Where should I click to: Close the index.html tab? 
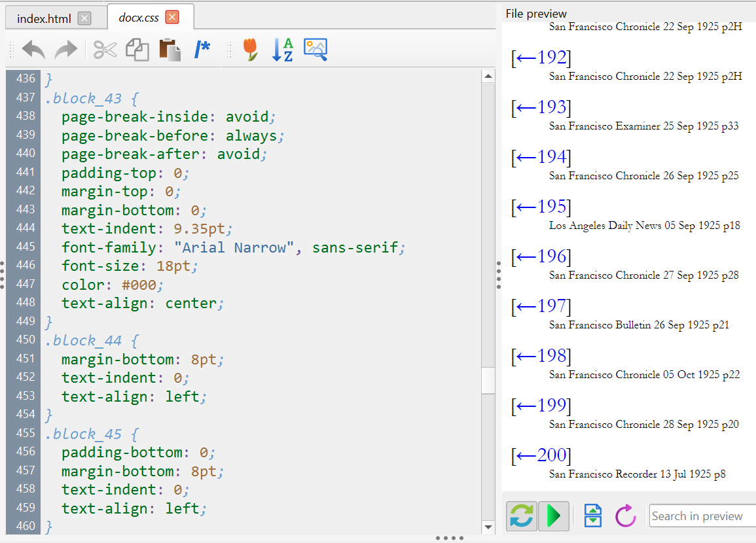point(84,18)
